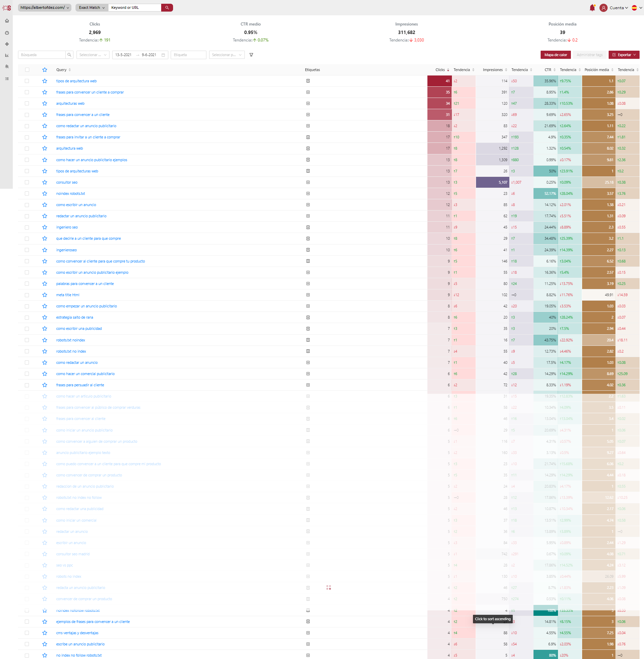Click the 5,107 impressions heatmap cell
This screenshot has height=659, width=644.
(x=492, y=182)
